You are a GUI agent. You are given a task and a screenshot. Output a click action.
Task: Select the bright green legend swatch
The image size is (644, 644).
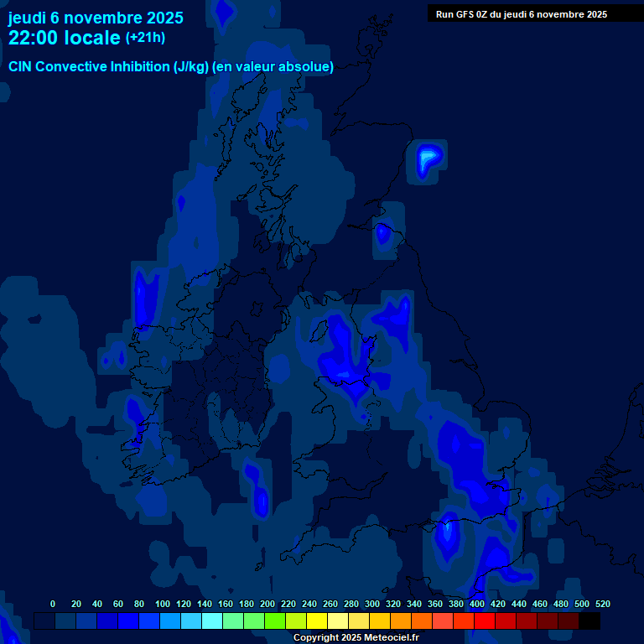click(x=275, y=621)
